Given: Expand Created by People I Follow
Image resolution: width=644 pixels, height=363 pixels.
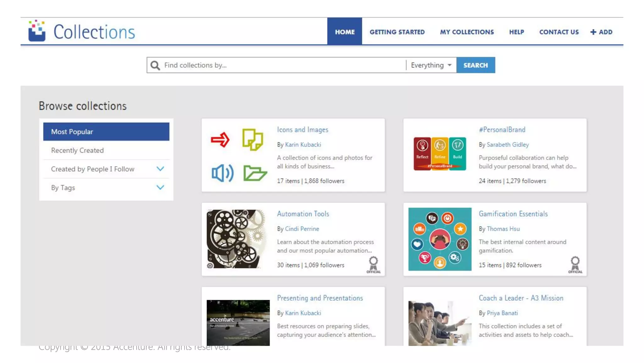Looking at the screenshot, I should tap(160, 169).
